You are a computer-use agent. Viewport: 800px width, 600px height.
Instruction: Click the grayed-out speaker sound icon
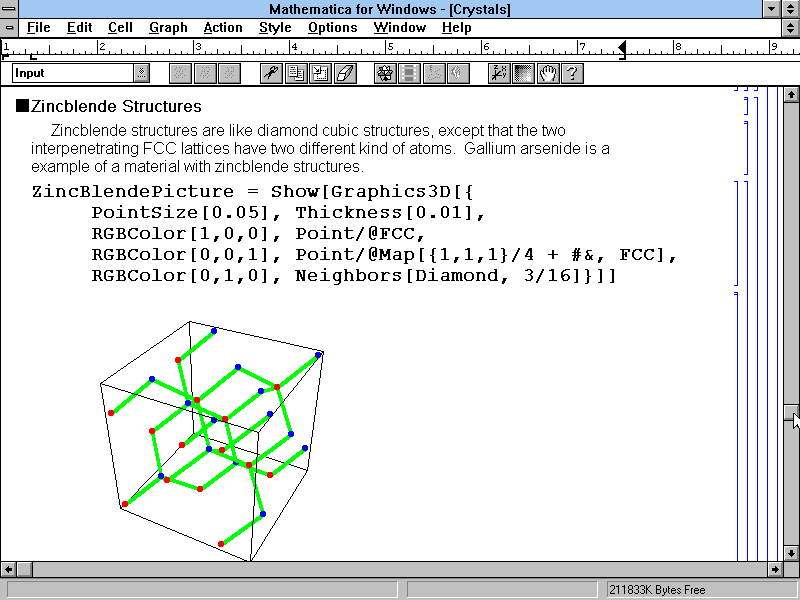click(458, 73)
